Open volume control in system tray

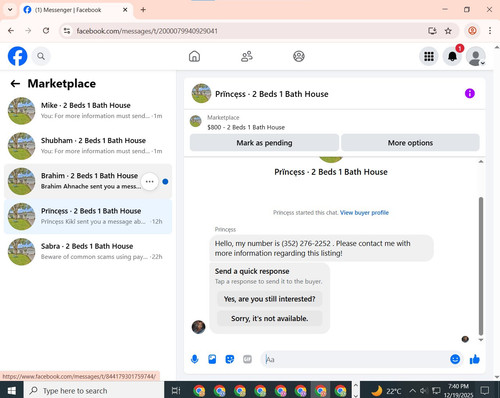coord(424,391)
